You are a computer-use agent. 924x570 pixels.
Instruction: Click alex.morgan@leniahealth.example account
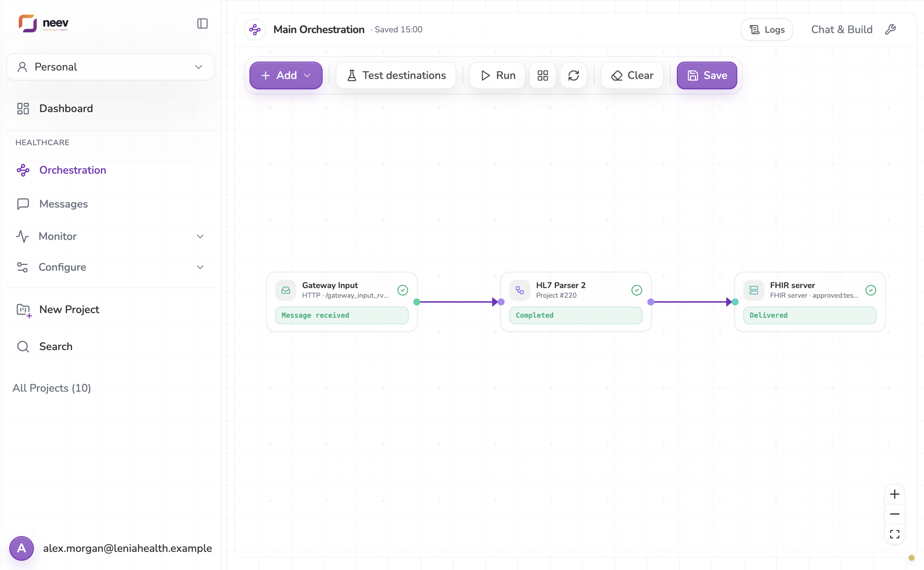(127, 548)
